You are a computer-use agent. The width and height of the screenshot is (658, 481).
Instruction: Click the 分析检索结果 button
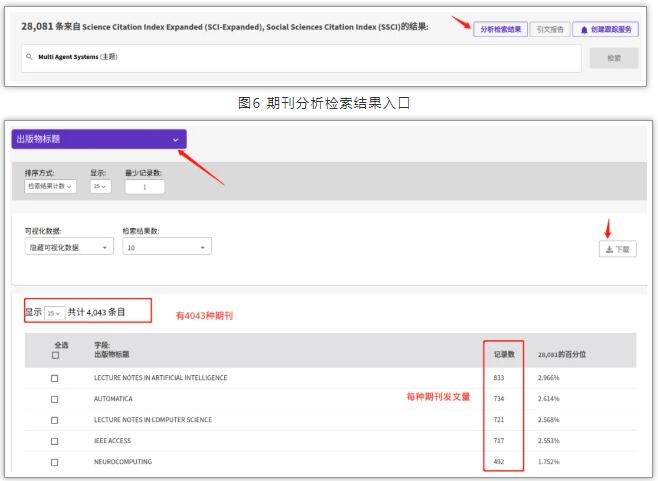point(500,30)
